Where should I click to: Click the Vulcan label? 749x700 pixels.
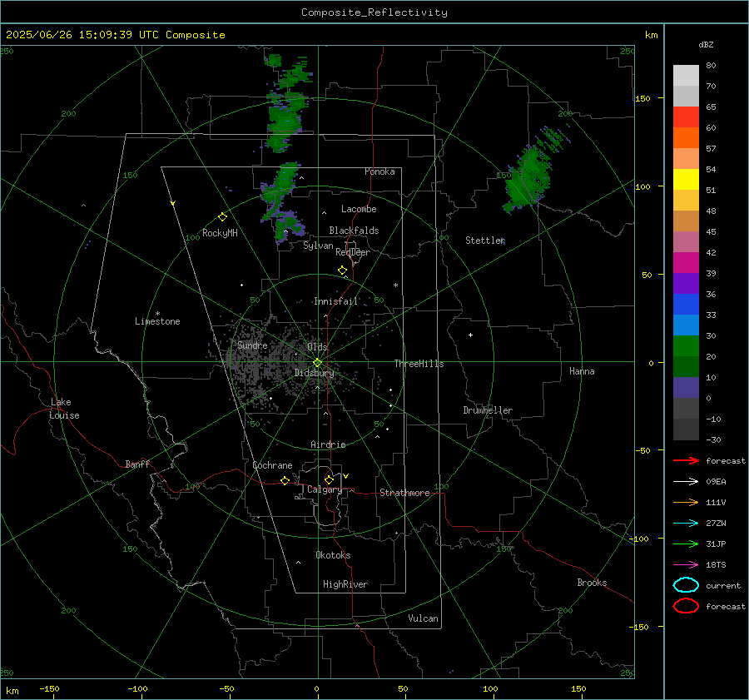(x=424, y=618)
